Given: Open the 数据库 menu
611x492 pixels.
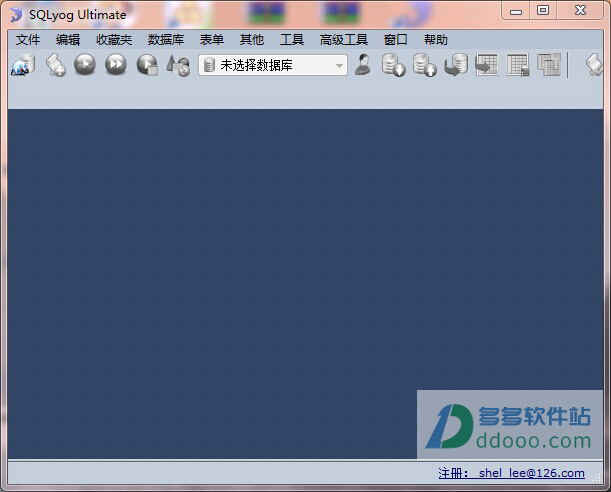Looking at the screenshot, I should 166,40.
